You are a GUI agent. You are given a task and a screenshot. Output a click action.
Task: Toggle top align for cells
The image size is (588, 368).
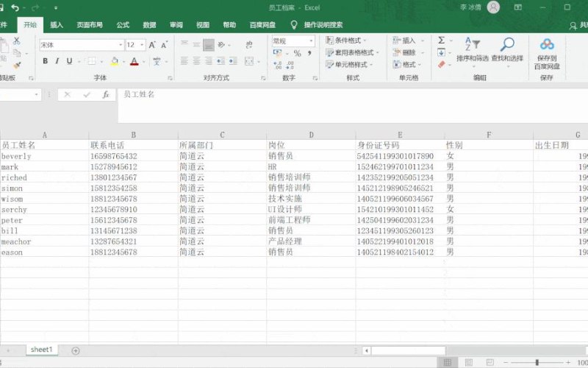point(184,45)
